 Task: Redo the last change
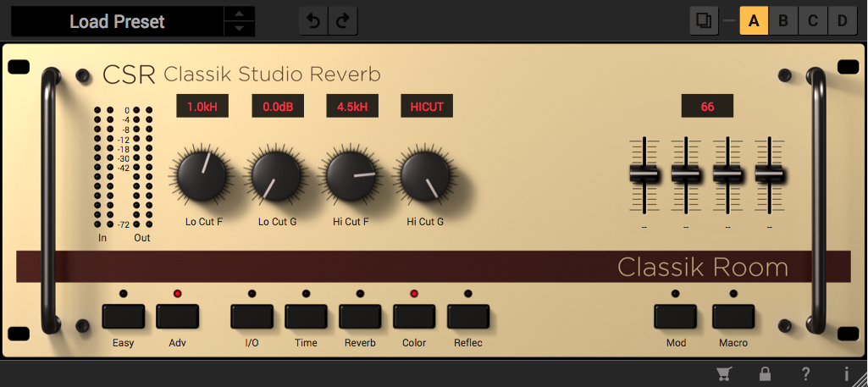pyautogui.click(x=343, y=21)
